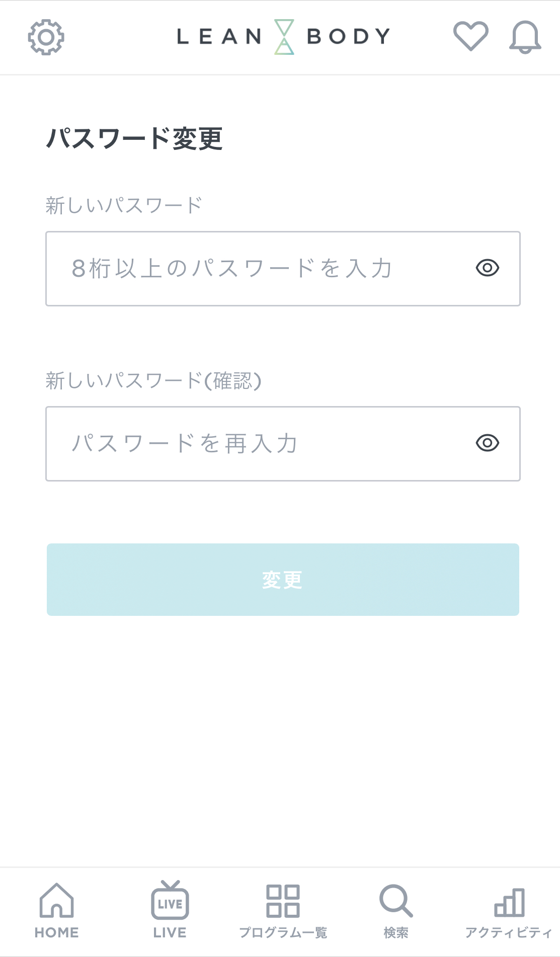The height and width of the screenshot is (957, 560).
Task: Tap the four-squares grid icon
Action: (x=283, y=901)
